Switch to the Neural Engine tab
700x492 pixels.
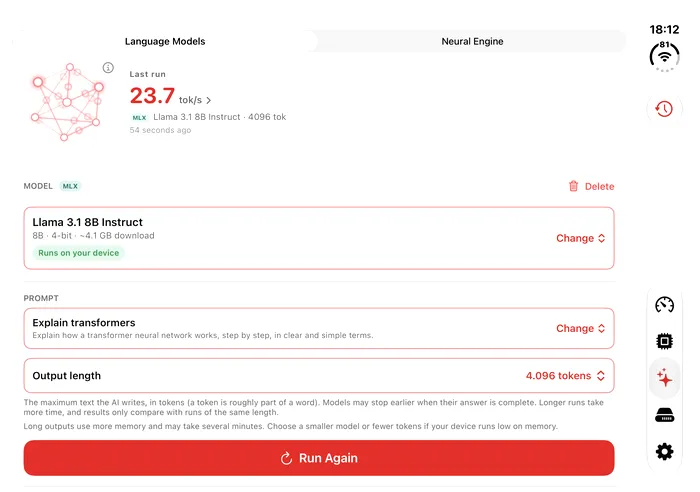(472, 42)
